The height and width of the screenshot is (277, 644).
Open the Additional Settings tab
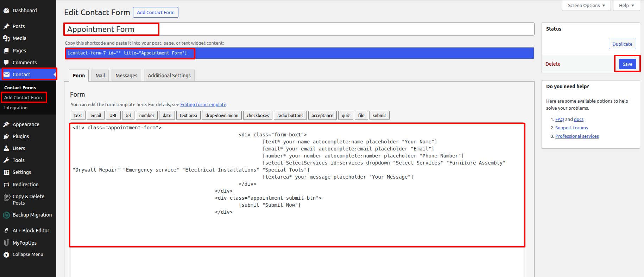click(x=169, y=76)
